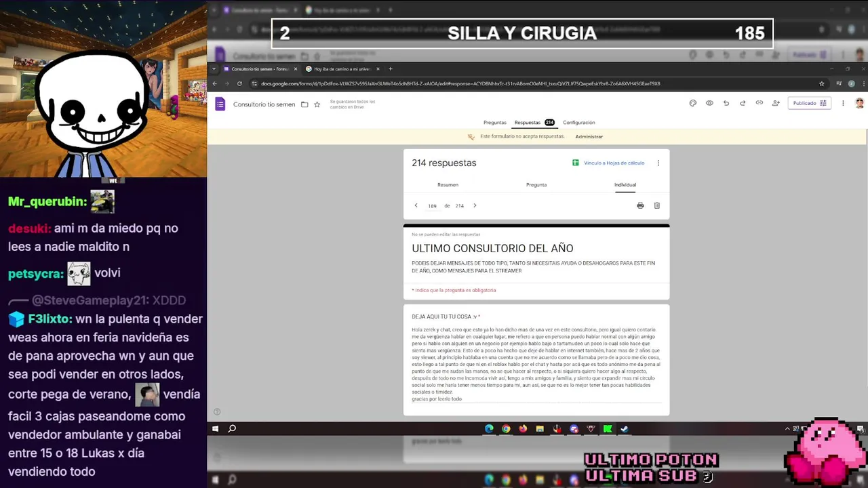Screen dimensions: 868x488
Task: Close the 'Hoy iba de camino' tab
Action: point(378,68)
